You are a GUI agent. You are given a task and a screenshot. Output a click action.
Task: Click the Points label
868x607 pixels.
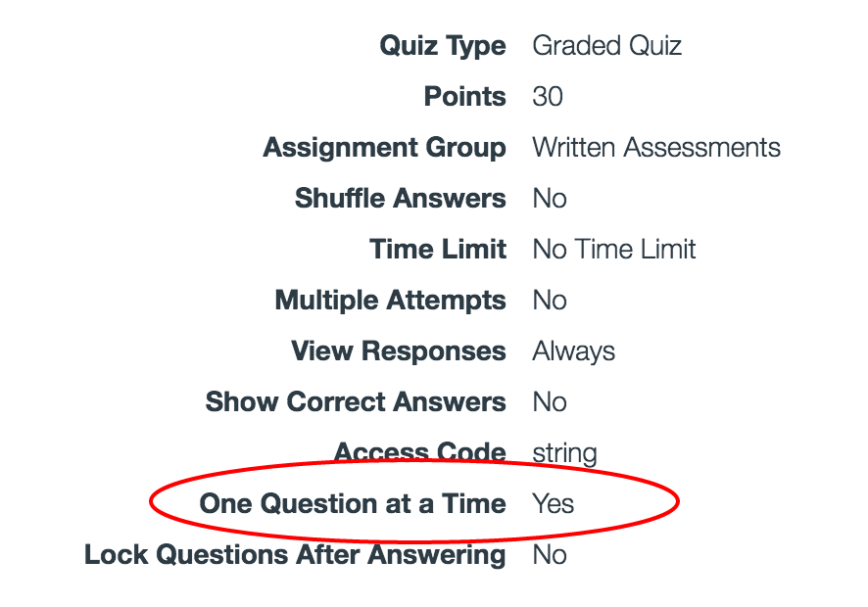pyautogui.click(x=464, y=97)
